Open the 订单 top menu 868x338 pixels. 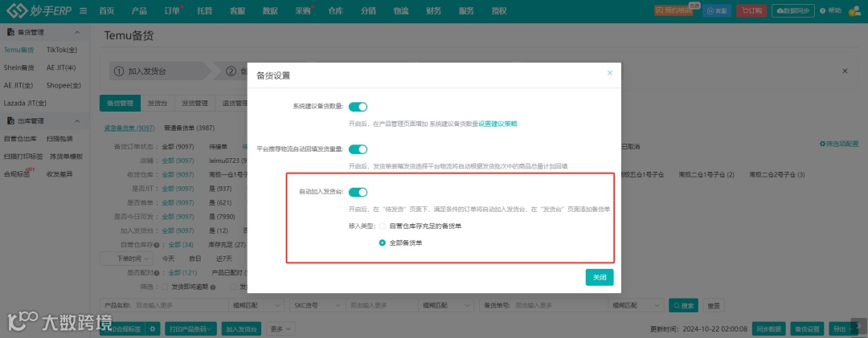pyautogui.click(x=172, y=10)
